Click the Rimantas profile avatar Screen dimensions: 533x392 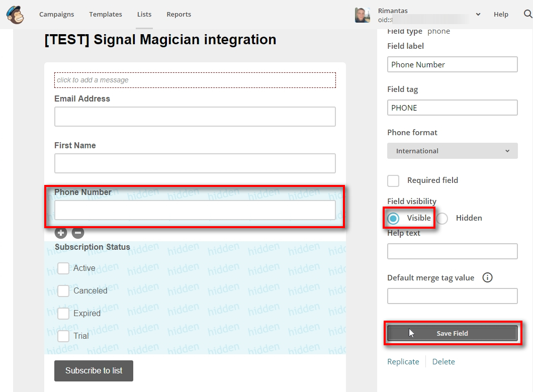(x=363, y=15)
